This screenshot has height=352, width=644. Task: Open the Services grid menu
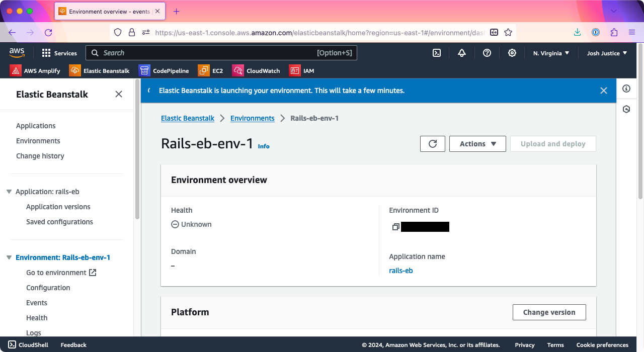point(59,53)
